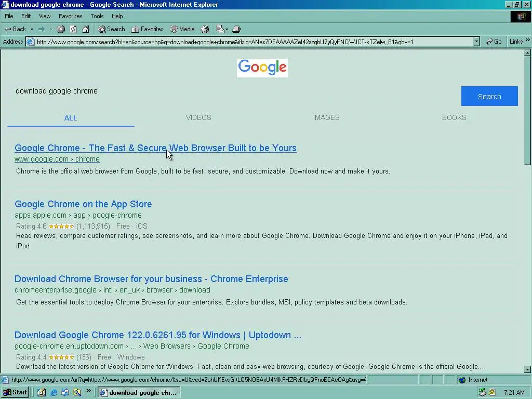Screen dimensions: 532x399
Task: Click the 7:21 AM system clock
Action: pos(514,393)
